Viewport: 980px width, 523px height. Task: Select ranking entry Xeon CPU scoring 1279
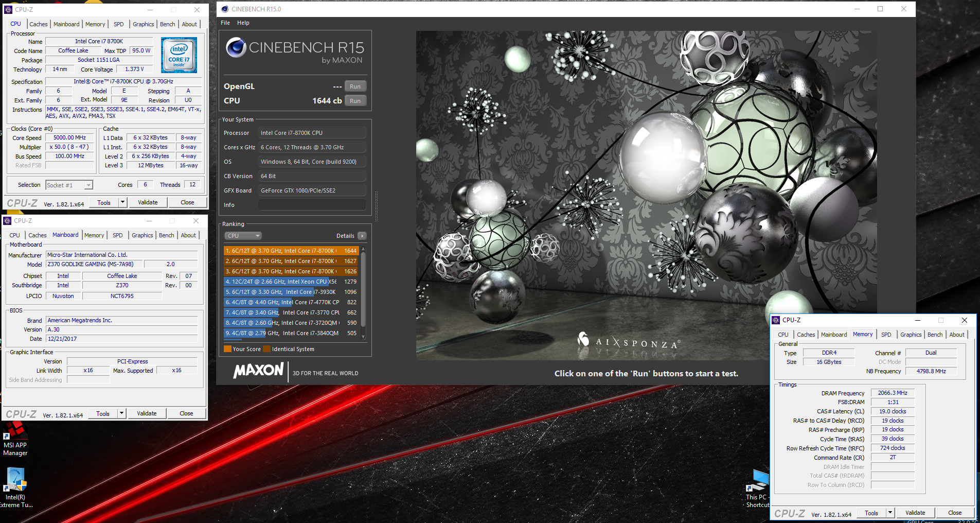(291, 282)
